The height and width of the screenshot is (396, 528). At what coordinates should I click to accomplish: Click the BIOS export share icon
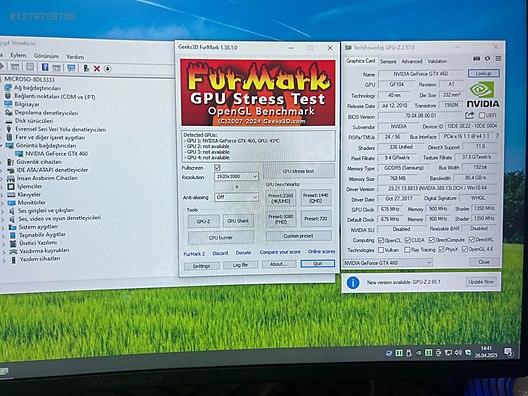469,116
